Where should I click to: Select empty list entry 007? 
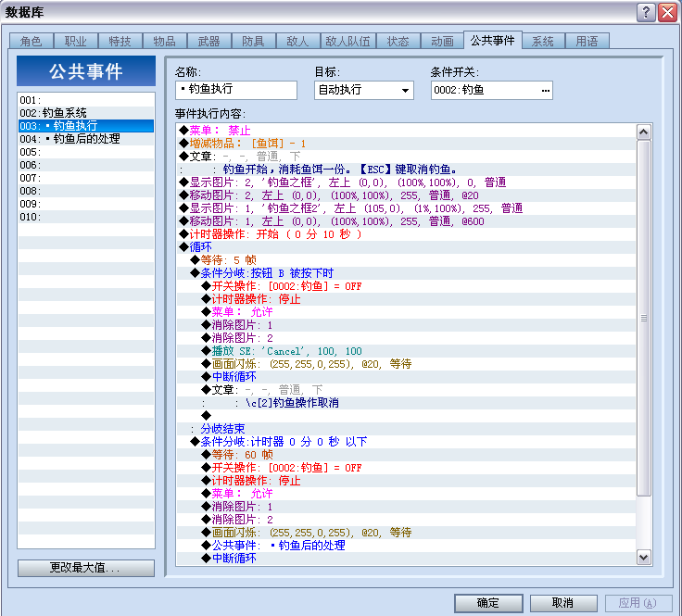coord(86,178)
